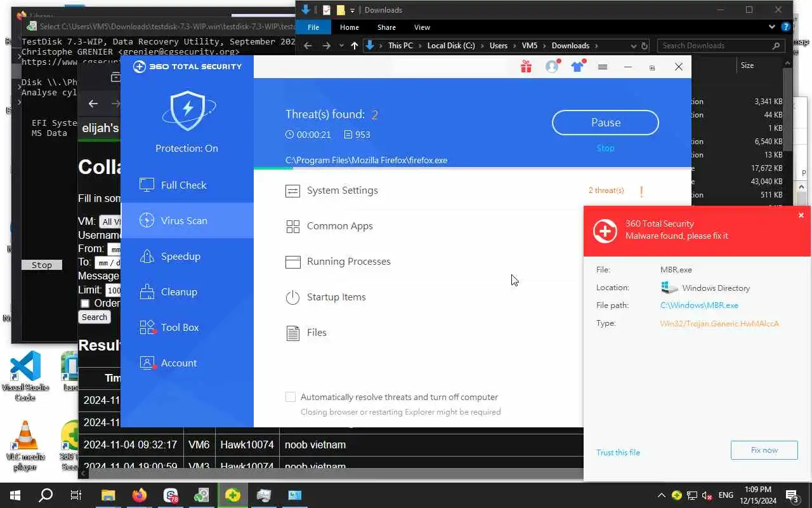Click the Windows Start button
The width and height of the screenshot is (812, 508).
click(x=15, y=495)
